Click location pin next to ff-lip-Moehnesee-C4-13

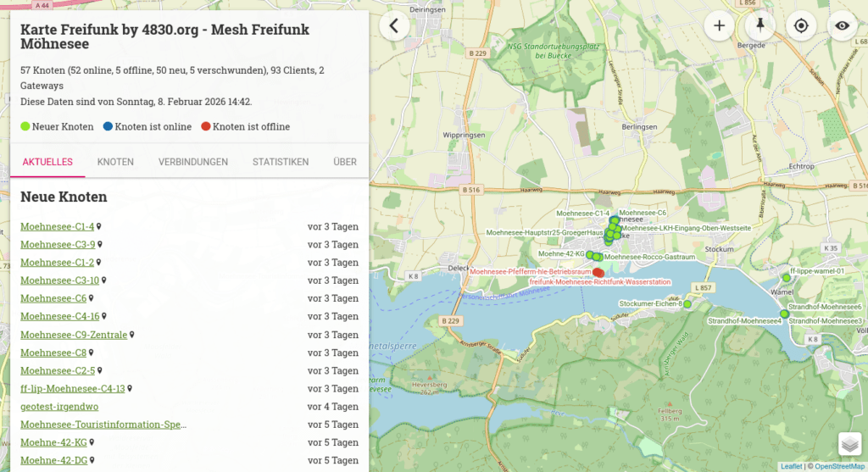(130, 388)
